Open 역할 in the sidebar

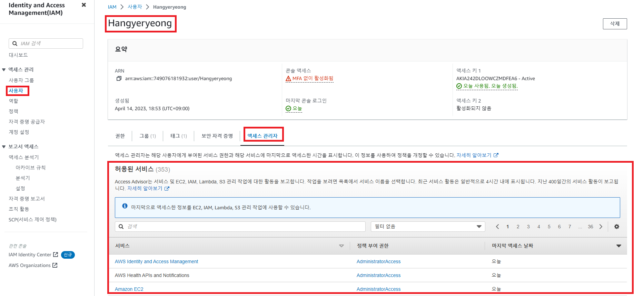(x=13, y=101)
